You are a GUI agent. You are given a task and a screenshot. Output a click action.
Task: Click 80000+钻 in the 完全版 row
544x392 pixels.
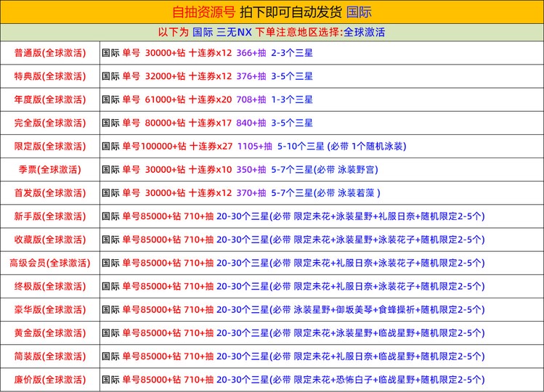coord(165,123)
